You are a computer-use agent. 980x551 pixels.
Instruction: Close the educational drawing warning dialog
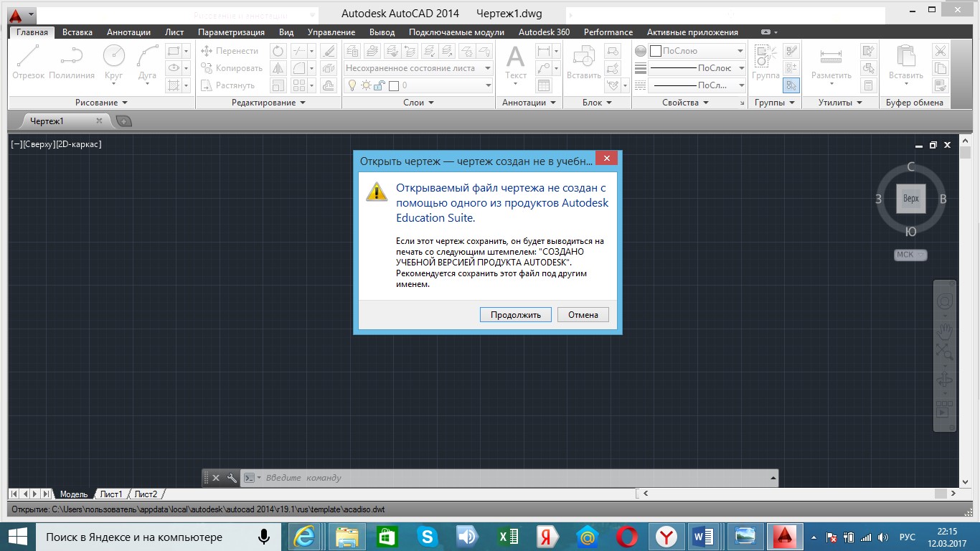click(607, 159)
